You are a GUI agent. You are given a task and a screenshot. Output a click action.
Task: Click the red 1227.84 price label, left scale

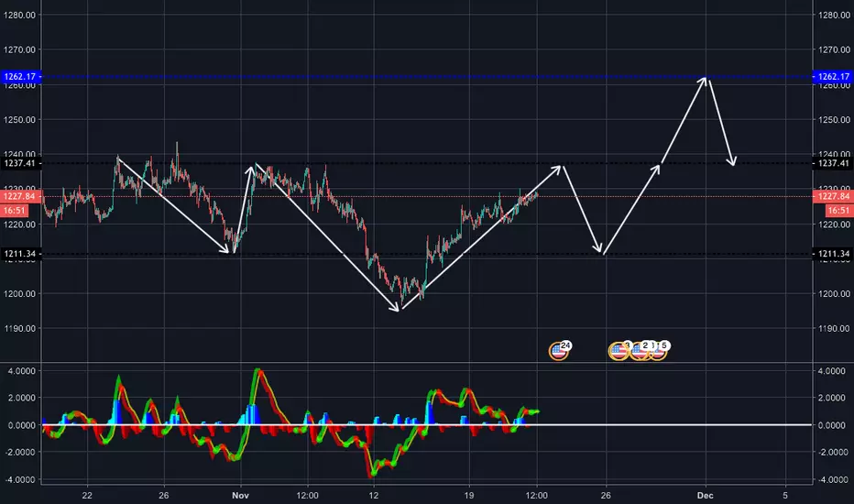tap(21, 196)
